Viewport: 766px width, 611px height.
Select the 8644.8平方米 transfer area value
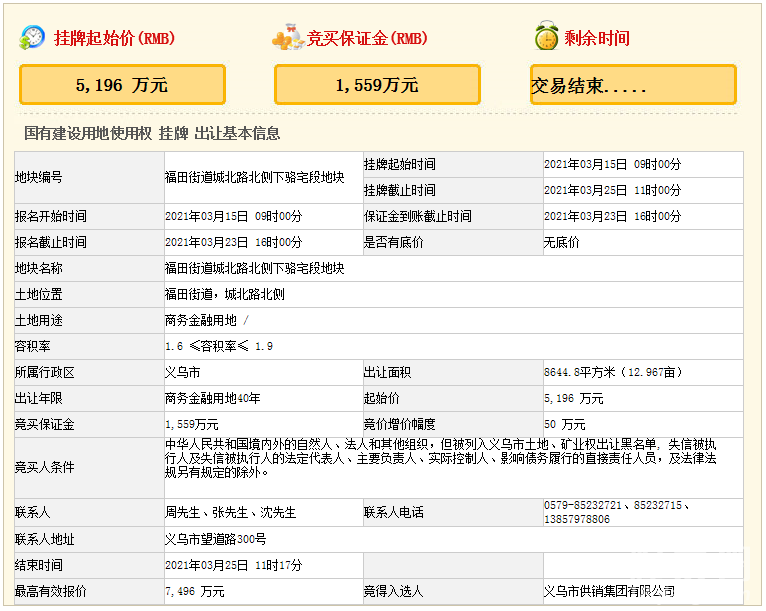click(612, 372)
